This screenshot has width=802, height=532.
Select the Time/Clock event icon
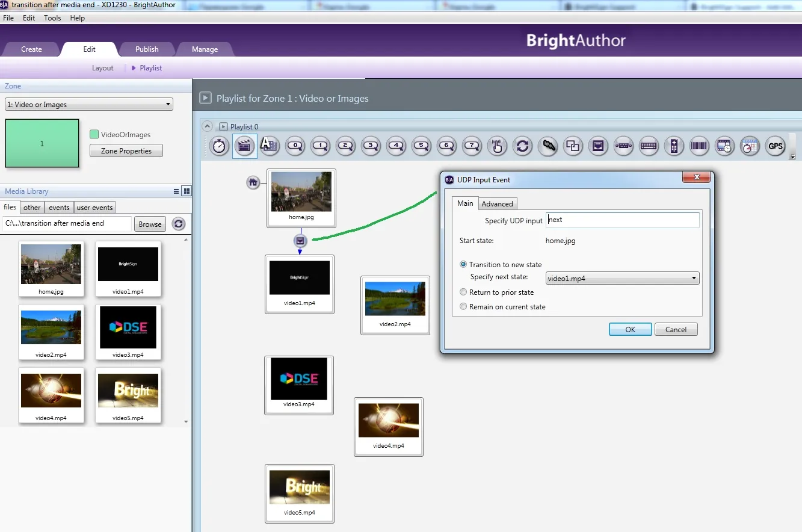coord(724,146)
